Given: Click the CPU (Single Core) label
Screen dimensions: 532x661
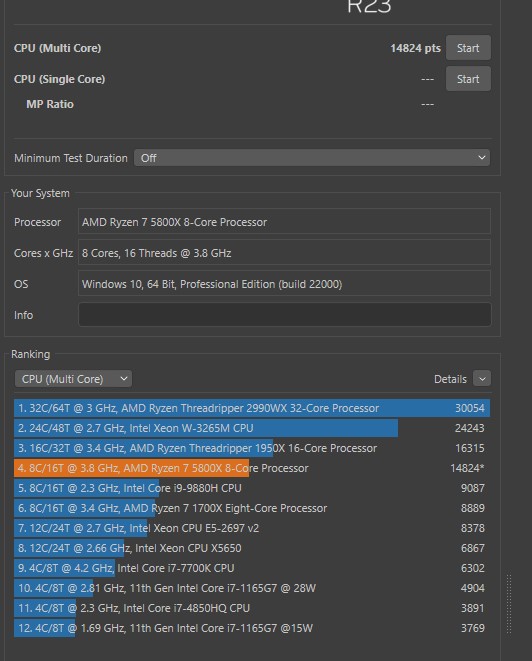Looking at the screenshot, I should click(59, 79).
